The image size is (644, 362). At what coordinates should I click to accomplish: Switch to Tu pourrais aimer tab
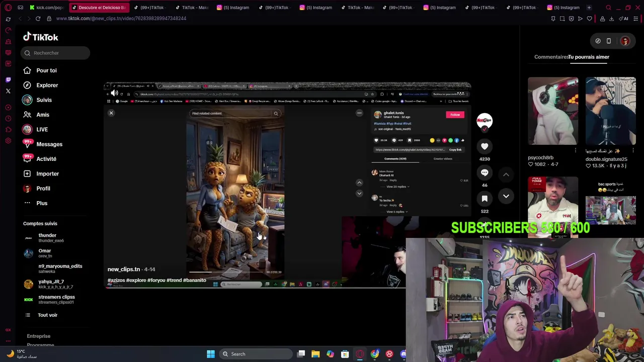(x=589, y=57)
